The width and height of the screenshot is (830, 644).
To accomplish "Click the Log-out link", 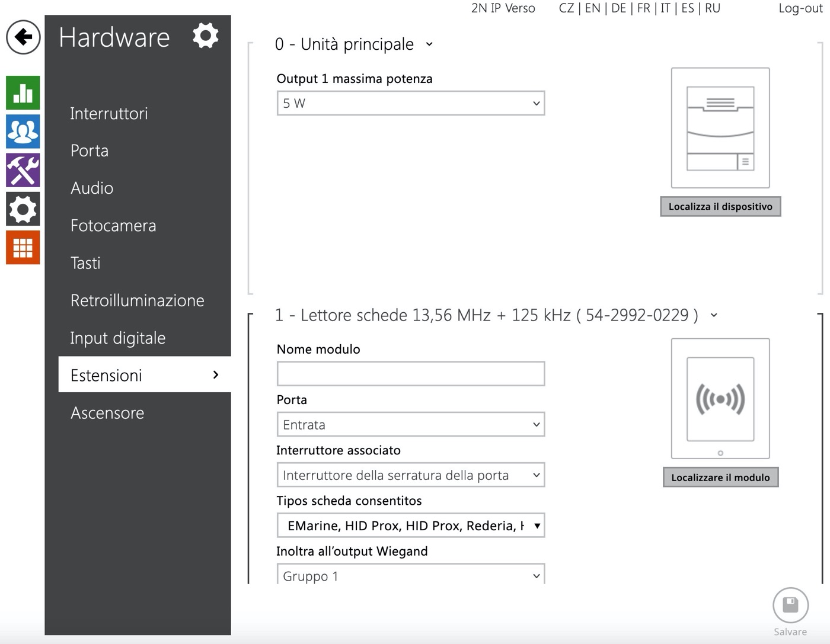I will [x=800, y=8].
